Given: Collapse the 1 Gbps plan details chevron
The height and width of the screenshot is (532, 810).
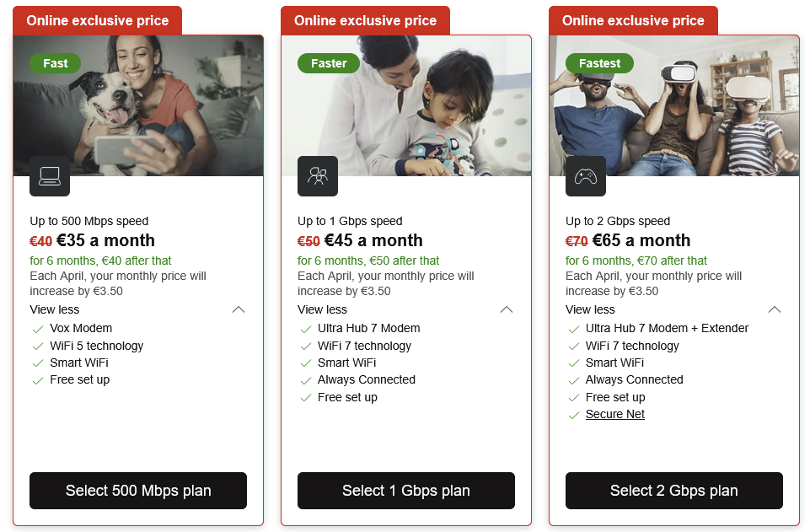Looking at the screenshot, I should tap(507, 309).
